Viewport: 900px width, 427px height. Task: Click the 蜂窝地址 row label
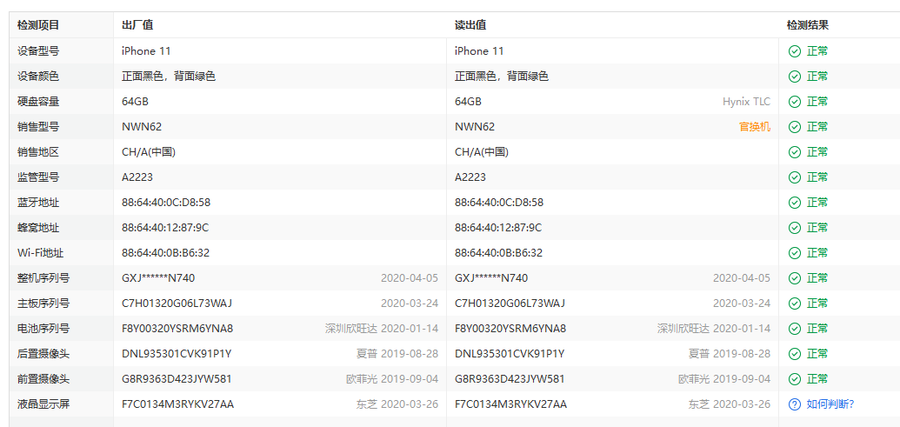click(x=38, y=228)
